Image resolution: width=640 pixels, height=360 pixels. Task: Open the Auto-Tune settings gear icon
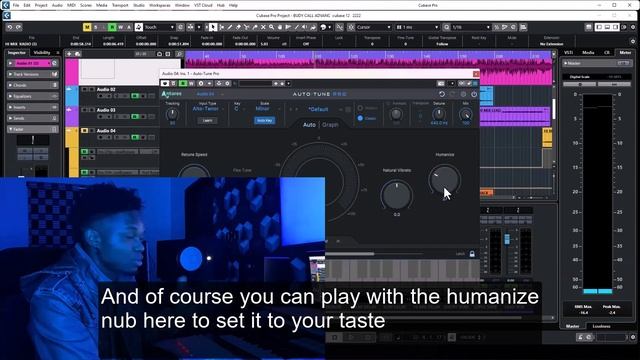[463, 94]
